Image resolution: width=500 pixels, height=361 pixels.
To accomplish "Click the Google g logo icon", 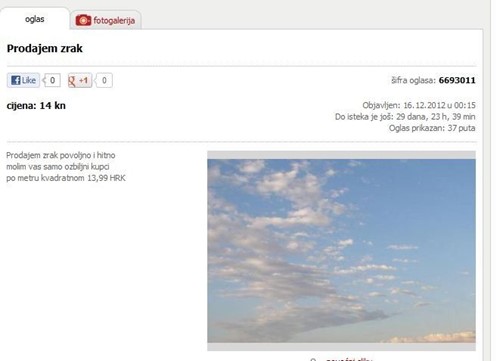I will pyautogui.click(x=72, y=81).
